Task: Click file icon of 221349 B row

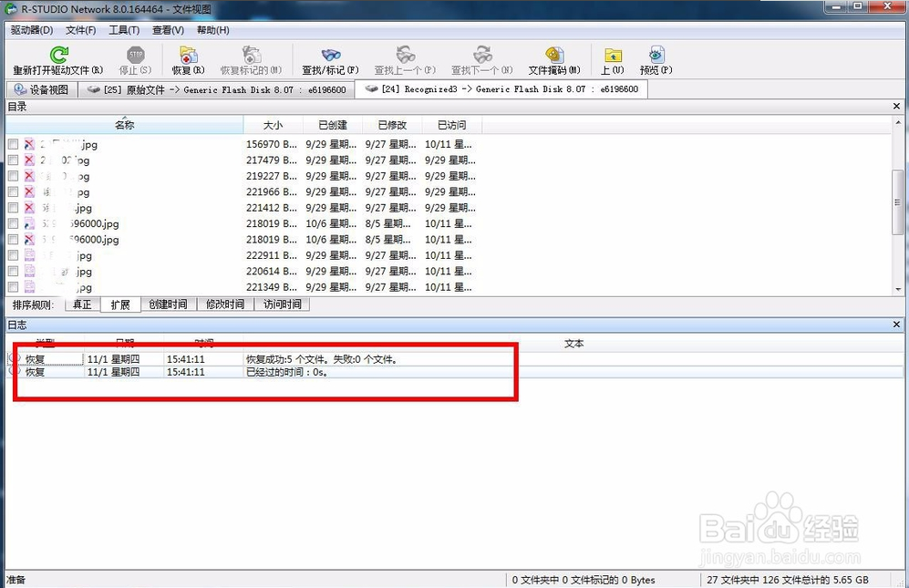Action: (29, 287)
